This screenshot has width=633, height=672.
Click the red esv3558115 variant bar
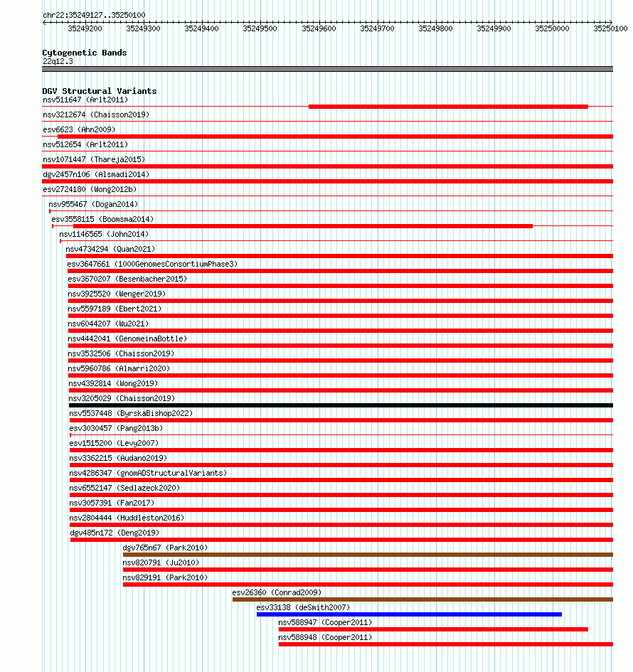(x=303, y=226)
